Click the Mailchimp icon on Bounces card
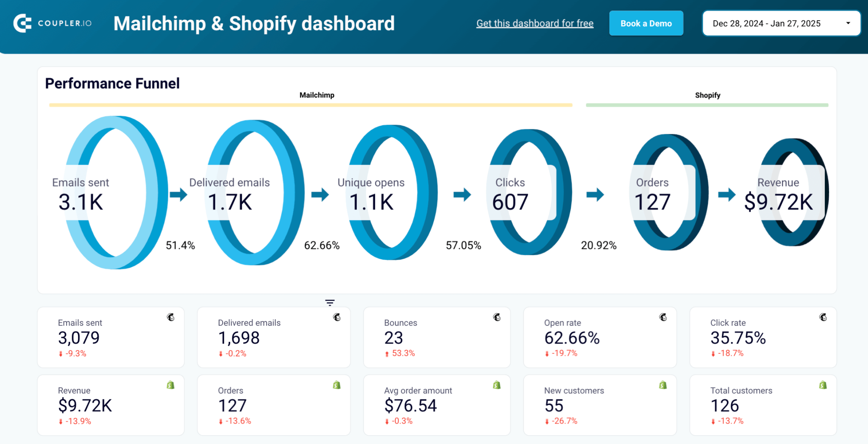The height and width of the screenshot is (444, 868). coord(496,317)
